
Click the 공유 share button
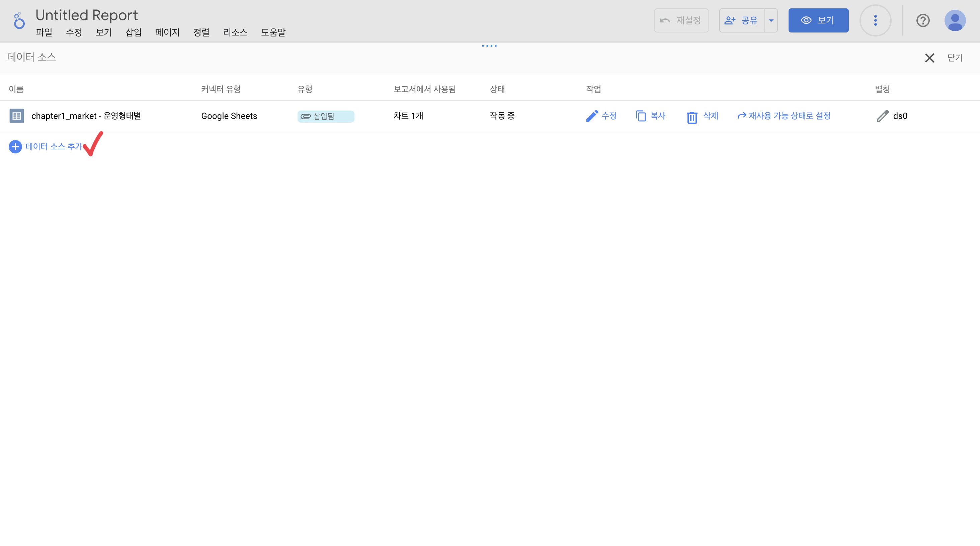coord(742,20)
